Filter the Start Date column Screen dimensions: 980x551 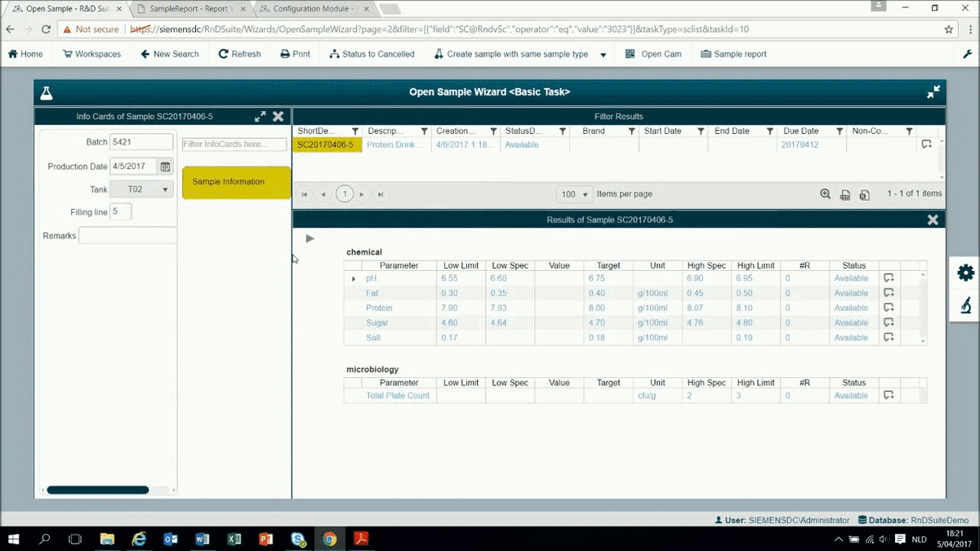pyautogui.click(x=701, y=131)
